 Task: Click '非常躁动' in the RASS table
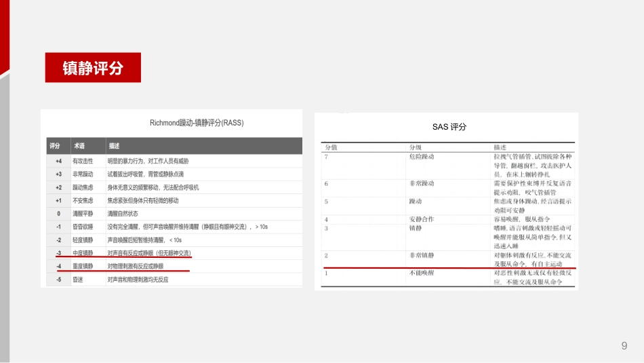tap(83, 174)
